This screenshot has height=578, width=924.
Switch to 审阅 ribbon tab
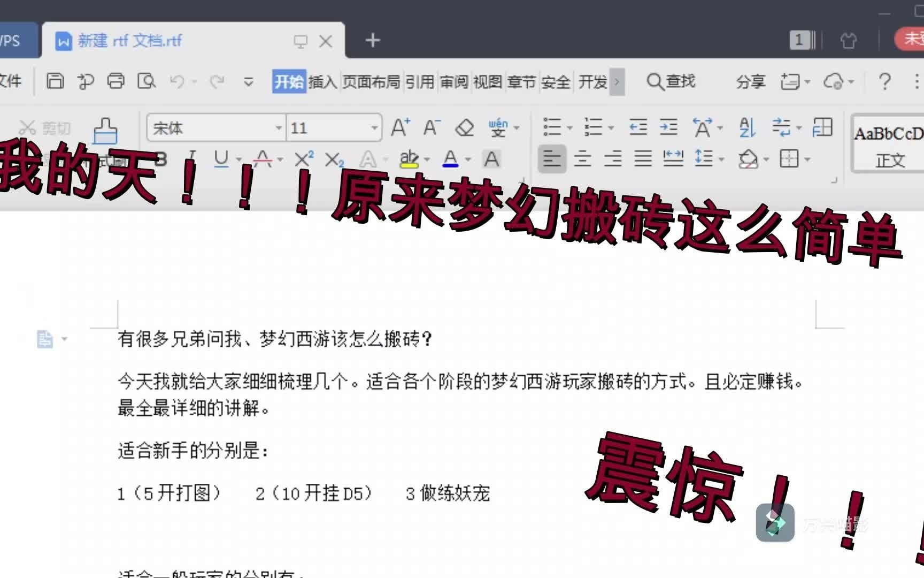tap(453, 82)
